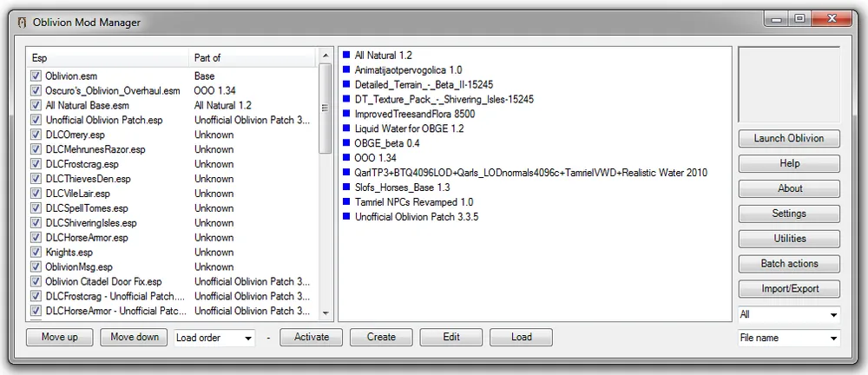Toggle Oblivion Citadel Door Fix.esp checkbox
The width and height of the screenshot is (868, 375).
36,281
